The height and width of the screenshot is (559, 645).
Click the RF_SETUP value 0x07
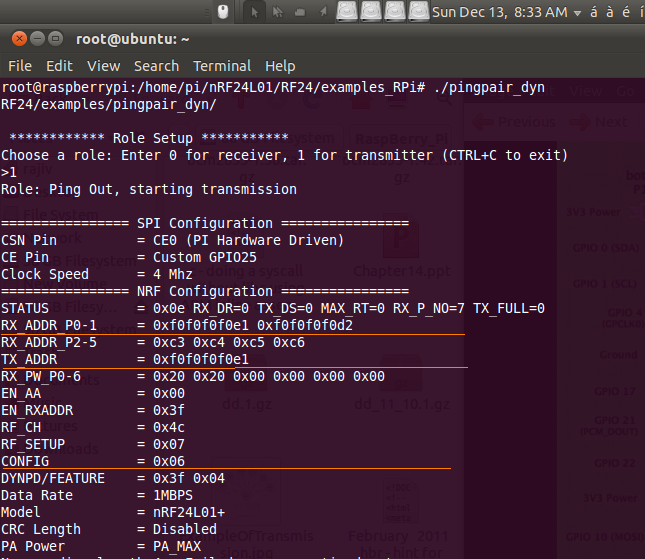point(169,445)
